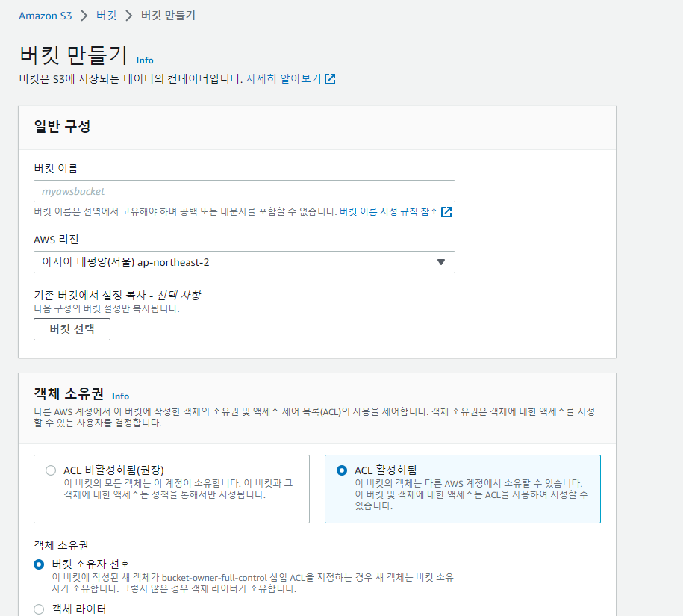The height and width of the screenshot is (616, 683).
Task: Click 기존 버킷에서 설정 복사 label
Action: tap(117, 296)
